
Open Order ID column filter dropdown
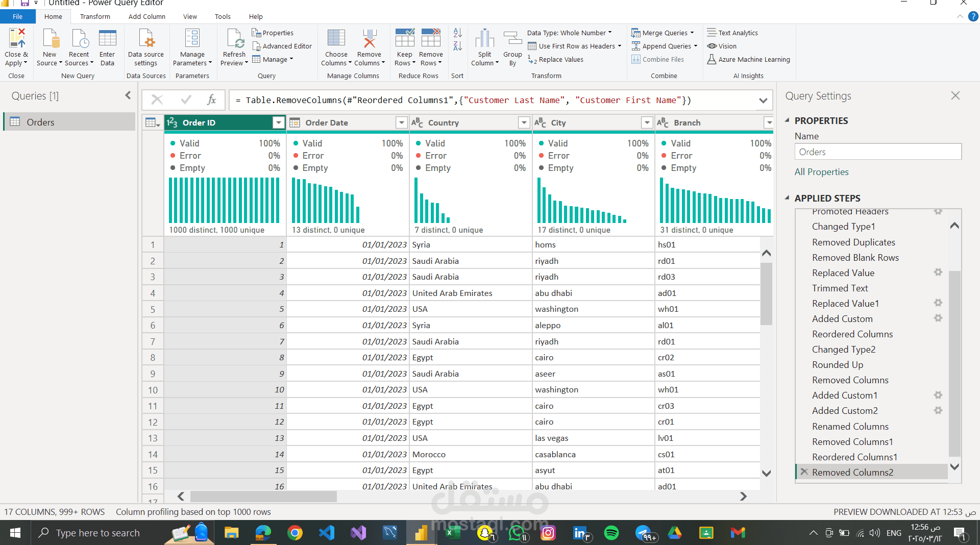[278, 122]
